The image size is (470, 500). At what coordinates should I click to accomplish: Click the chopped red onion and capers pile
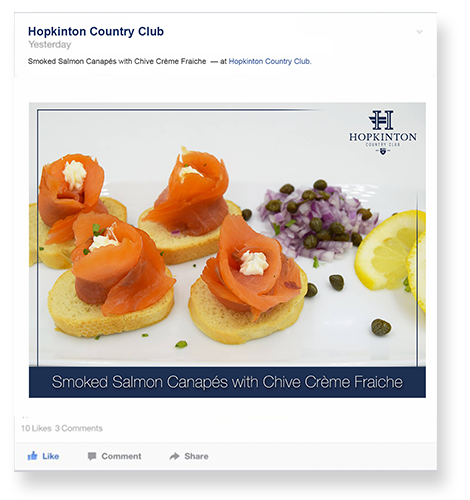click(318, 222)
